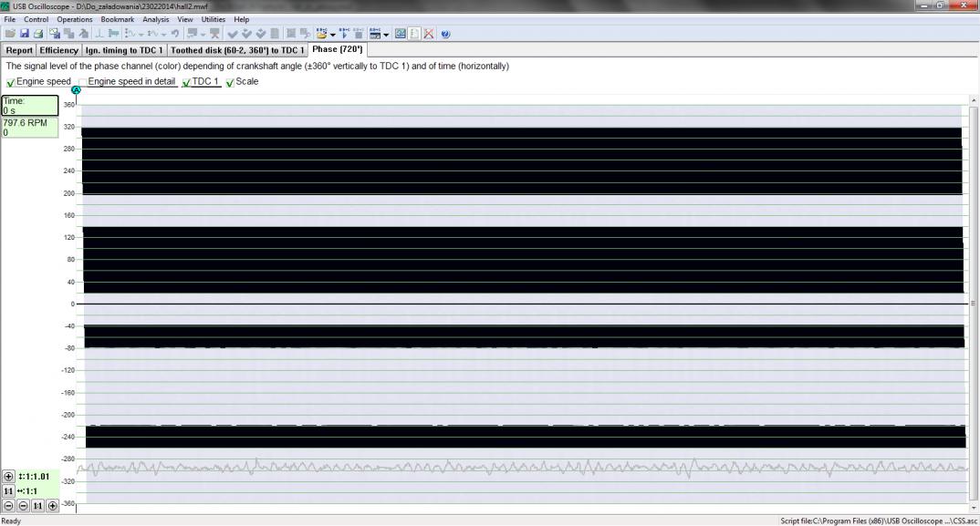
Task: Click the blank document page icon
Action: click(414, 34)
